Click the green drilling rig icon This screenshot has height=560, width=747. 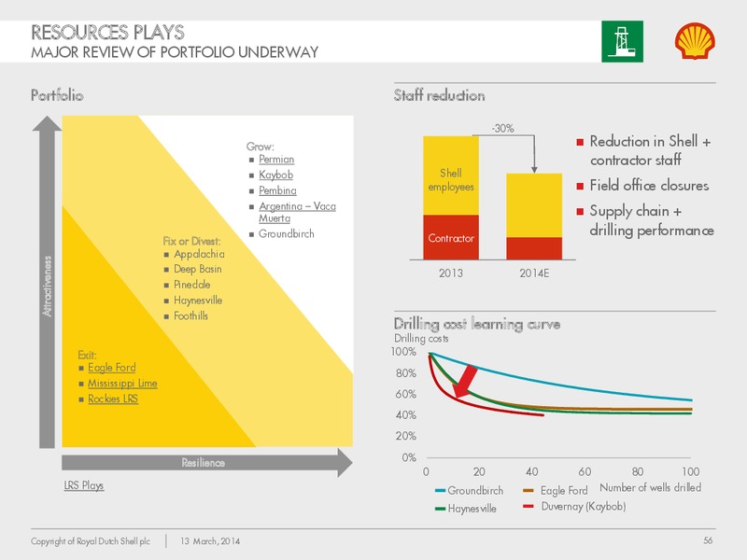coord(622,41)
